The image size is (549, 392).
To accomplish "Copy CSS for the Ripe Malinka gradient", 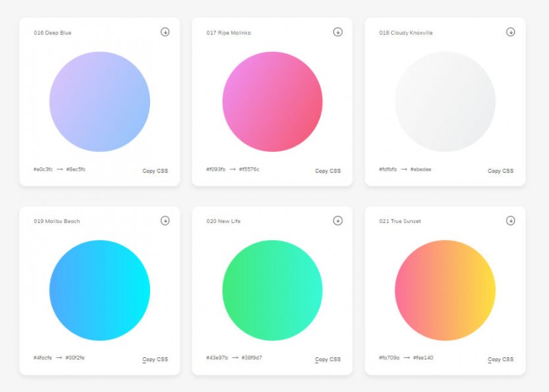I will [x=328, y=170].
